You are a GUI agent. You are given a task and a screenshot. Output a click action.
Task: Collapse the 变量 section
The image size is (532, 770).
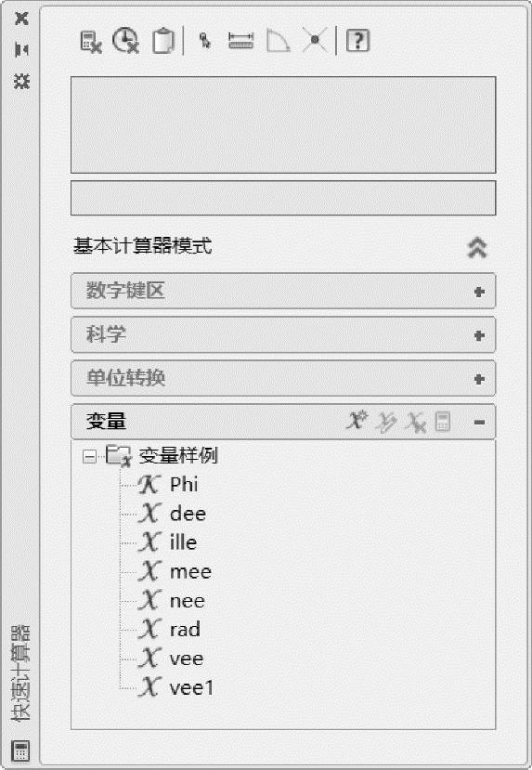(479, 422)
